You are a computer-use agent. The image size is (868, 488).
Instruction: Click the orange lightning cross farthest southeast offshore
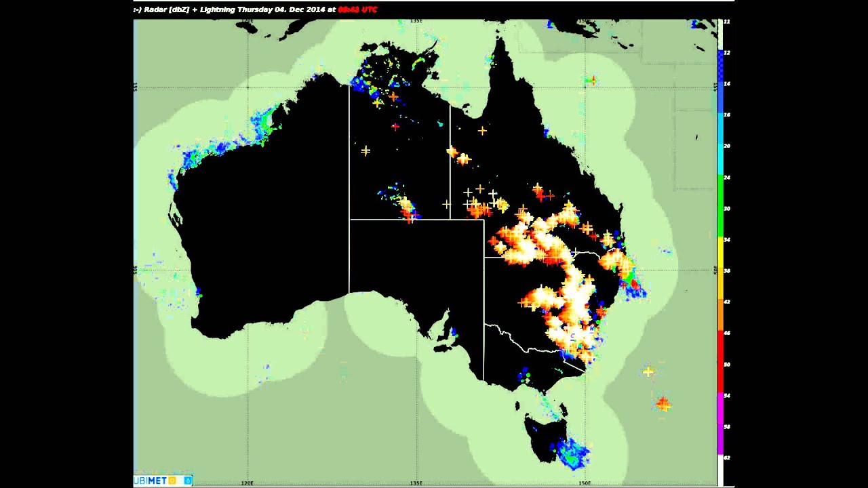(x=663, y=405)
